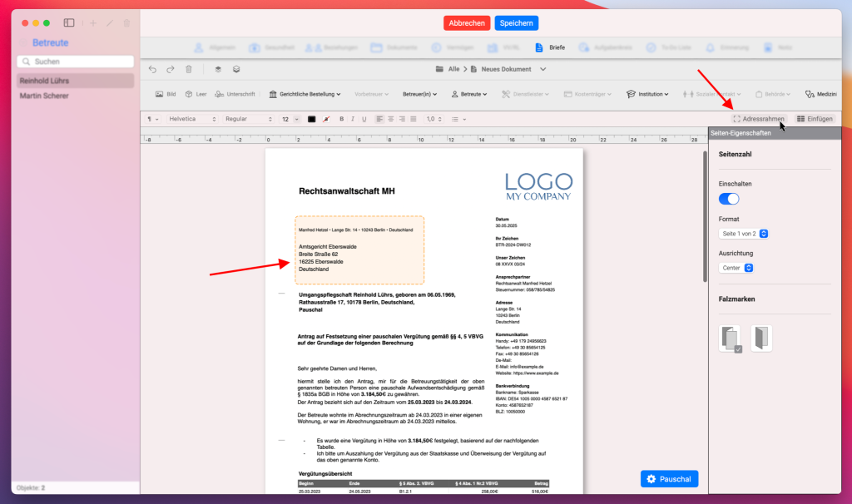Select Reinhold Lührs in the sidebar
The width and height of the screenshot is (852, 504).
pyautogui.click(x=76, y=81)
